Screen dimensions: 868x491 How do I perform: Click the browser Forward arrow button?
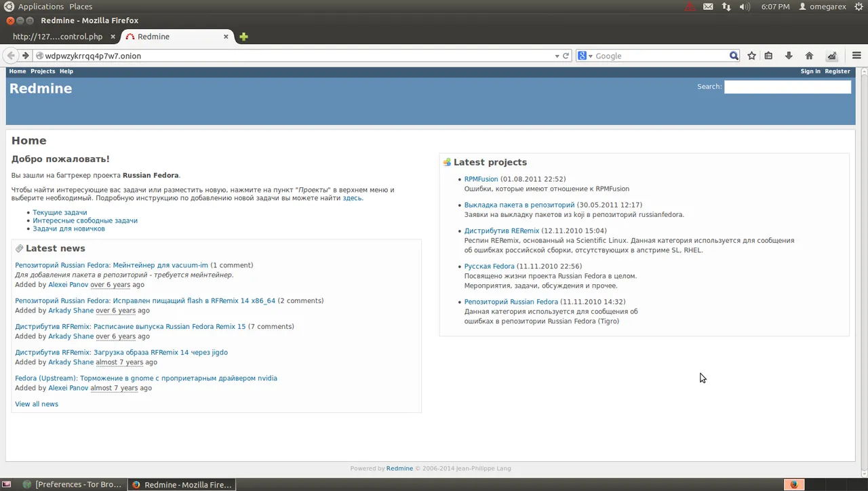tap(25, 56)
